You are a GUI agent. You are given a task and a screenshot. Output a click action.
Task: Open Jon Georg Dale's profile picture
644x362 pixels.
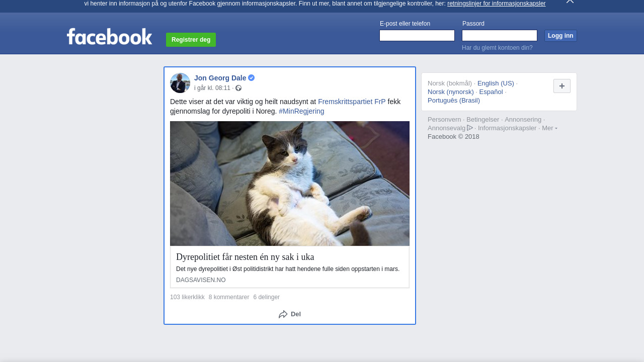(x=180, y=83)
